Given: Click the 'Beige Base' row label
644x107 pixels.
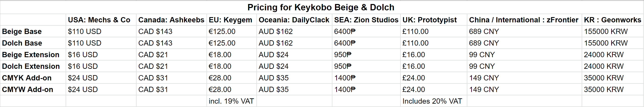Looking at the screenshot, I should [22, 31].
